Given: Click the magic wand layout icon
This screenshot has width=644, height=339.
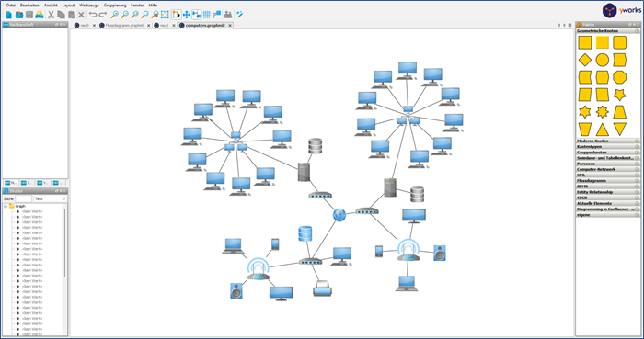Looking at the screenshot, I should [240, 15].
